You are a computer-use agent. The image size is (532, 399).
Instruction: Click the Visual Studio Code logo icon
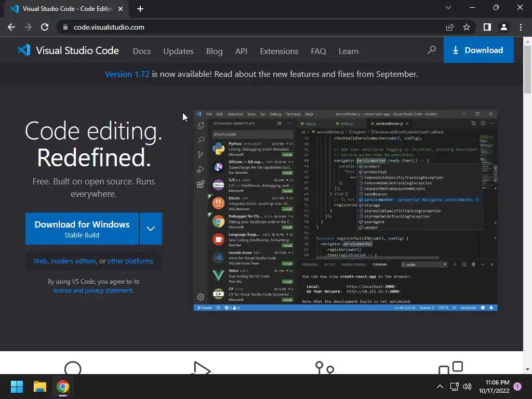coord(24,50)
